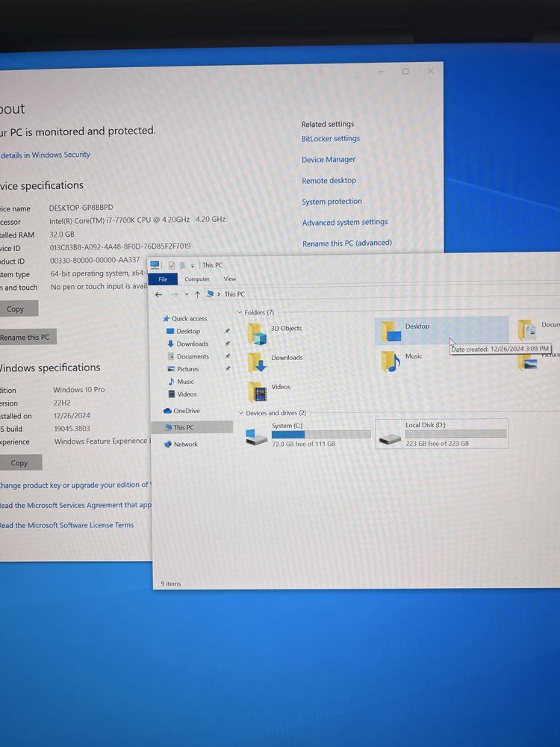The height and width of the screenshot is (747, 560).
Task: Collapse the Devices and drives (2) group
Action: [x=241, y=413]
